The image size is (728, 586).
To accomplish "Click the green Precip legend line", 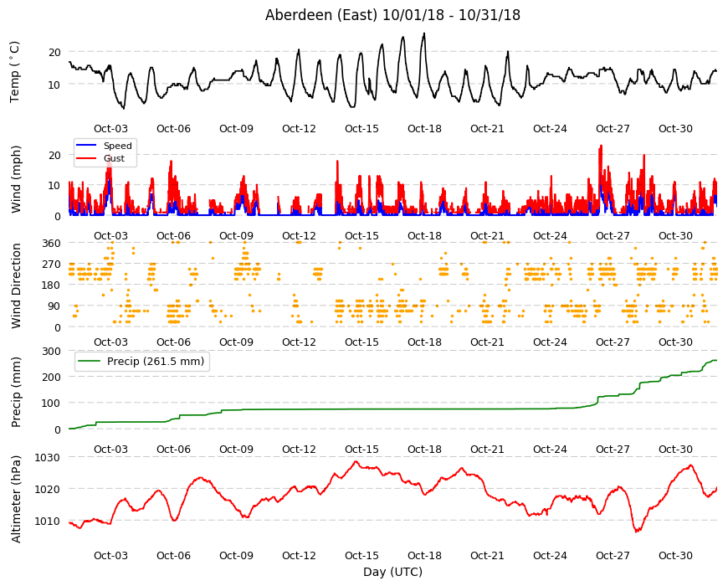I will pos(90,362).
